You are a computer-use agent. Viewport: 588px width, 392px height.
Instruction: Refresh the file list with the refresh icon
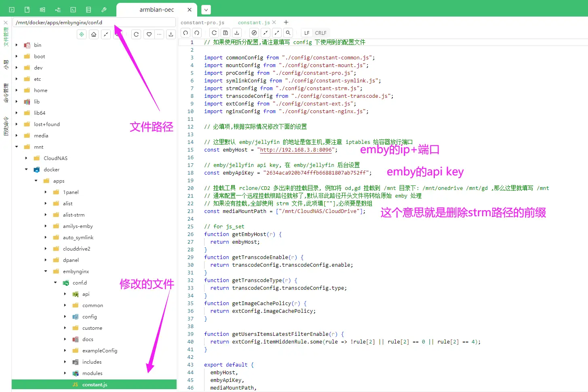136,34
